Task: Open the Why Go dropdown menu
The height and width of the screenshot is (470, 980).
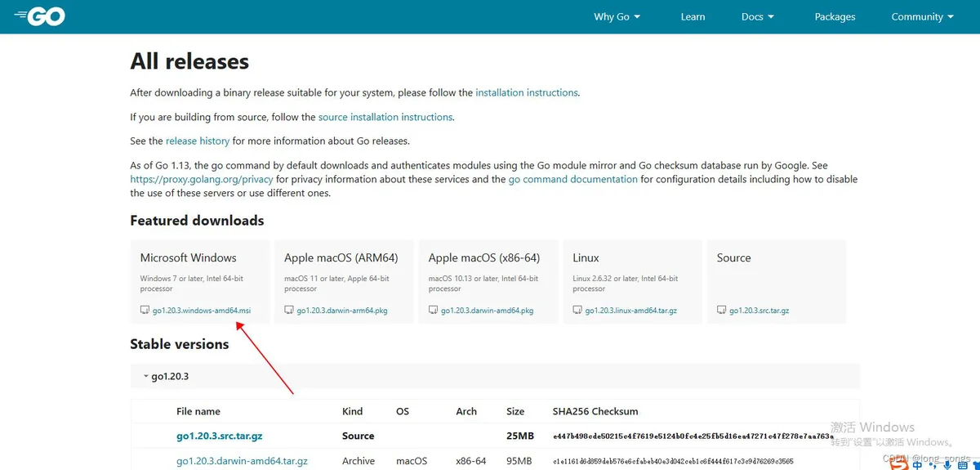Action: click(x=617, y=16)
